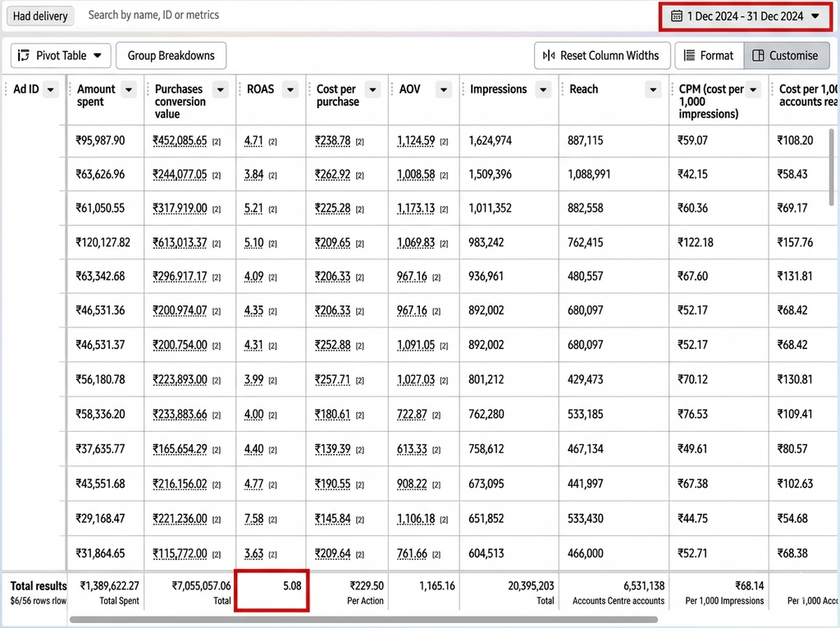Click Reset Column Widths button
The width and height of the screenshot is (840, 628).
coord(602,56)
